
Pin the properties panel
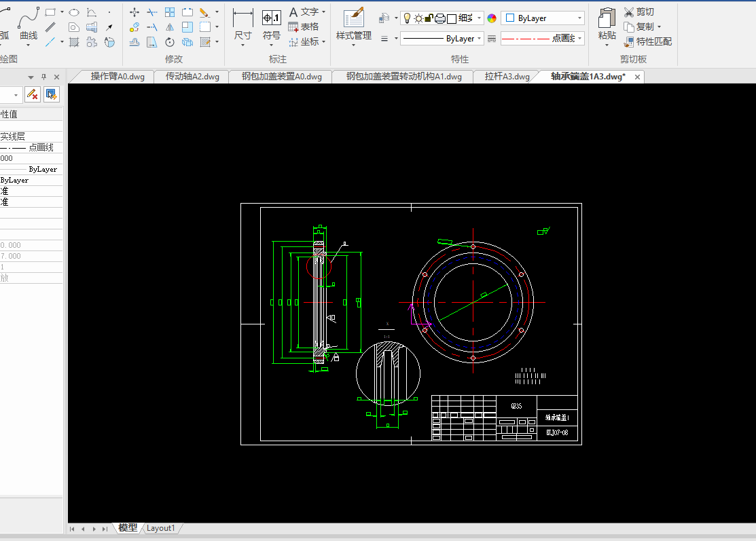44,77
